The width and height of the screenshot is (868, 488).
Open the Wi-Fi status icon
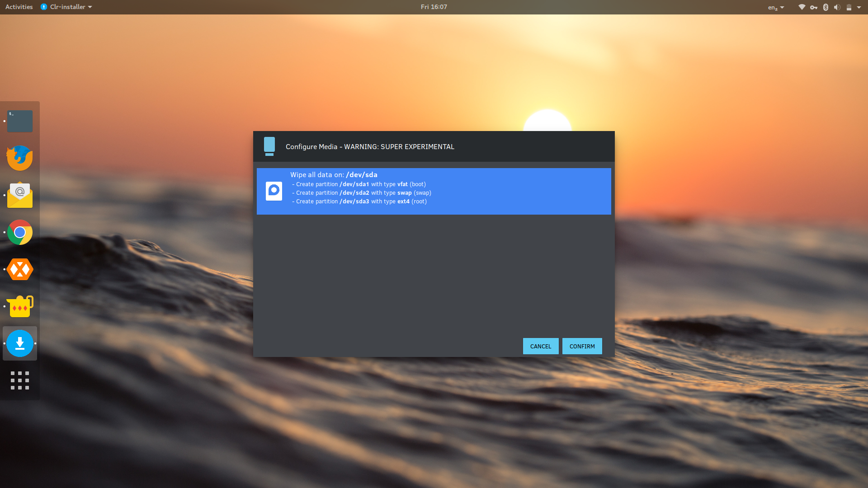(x=802, y=7)
